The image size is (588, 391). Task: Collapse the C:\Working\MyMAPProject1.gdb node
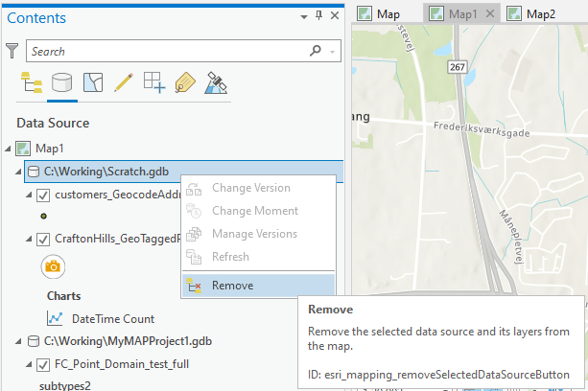20,341
